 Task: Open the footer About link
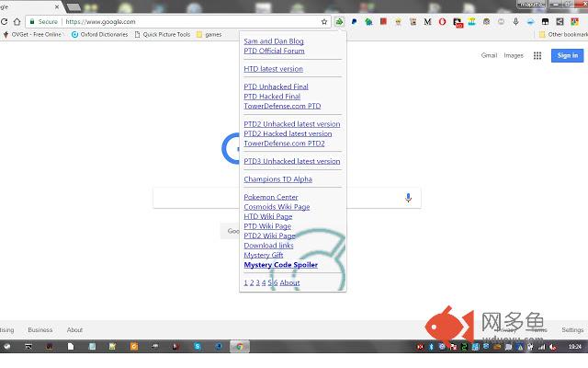click(x=74, y=329)
